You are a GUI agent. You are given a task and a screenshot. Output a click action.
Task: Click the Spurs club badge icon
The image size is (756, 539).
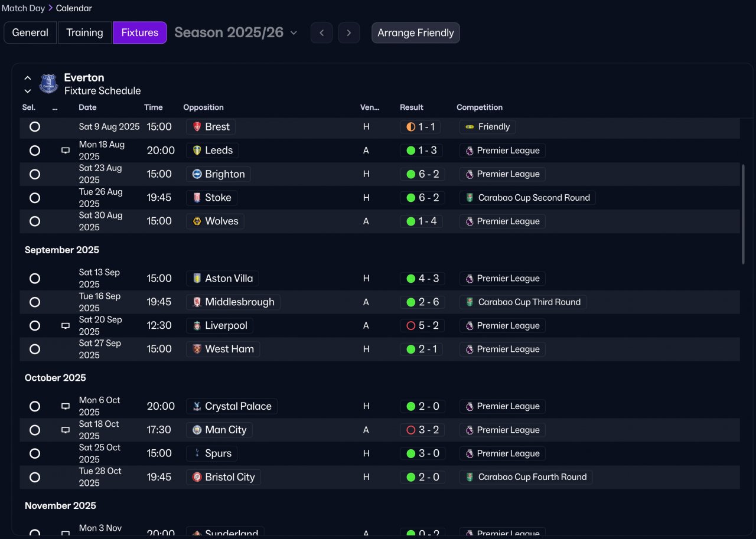click(197, 454)
